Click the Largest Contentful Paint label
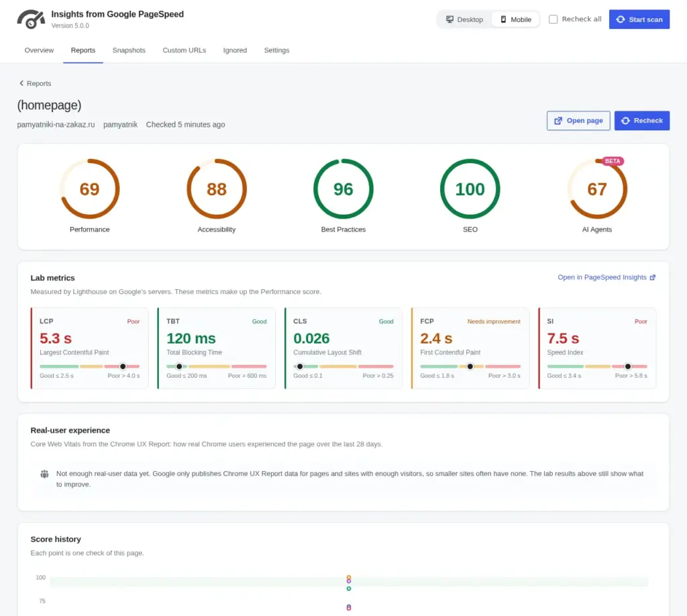The image size is (687, 616). [74, 352]
